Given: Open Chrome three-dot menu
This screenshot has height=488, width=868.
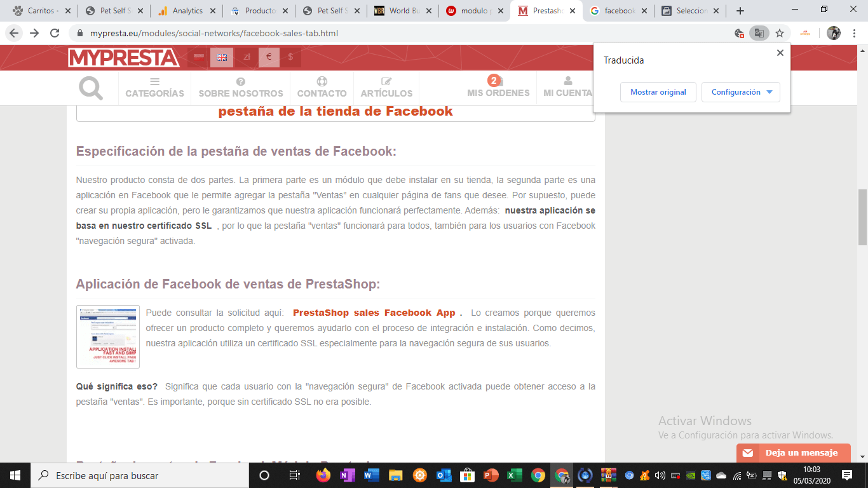Looking at the screenshot, I should [x=855, y=33].
